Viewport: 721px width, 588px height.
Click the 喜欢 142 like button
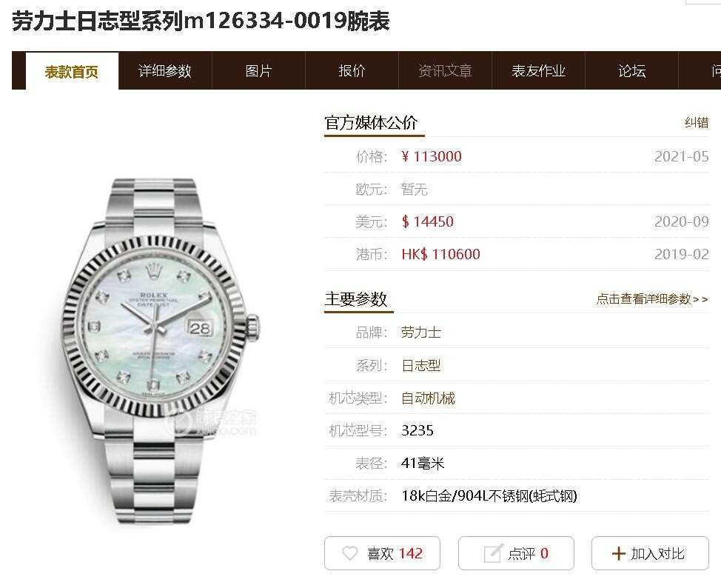pos(382,553)
